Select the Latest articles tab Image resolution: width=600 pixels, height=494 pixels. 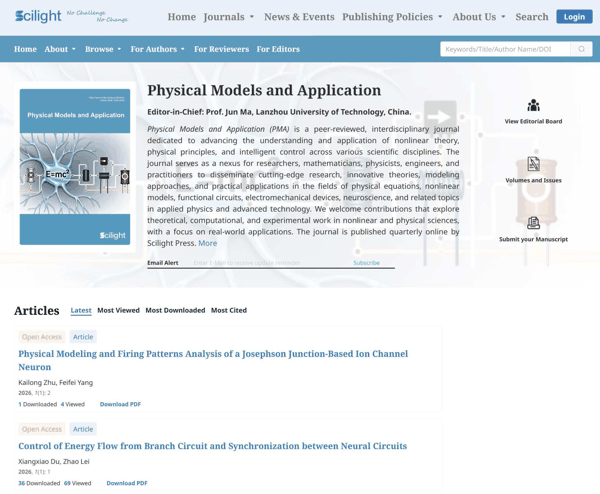pyautogui.click(x=81, y=310)
